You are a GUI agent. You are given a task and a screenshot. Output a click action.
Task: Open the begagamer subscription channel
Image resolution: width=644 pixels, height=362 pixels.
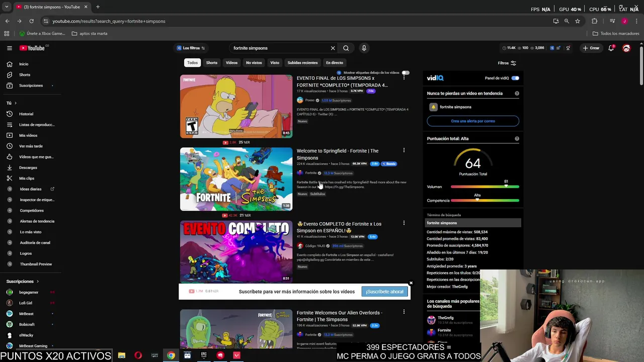(29, 292)
